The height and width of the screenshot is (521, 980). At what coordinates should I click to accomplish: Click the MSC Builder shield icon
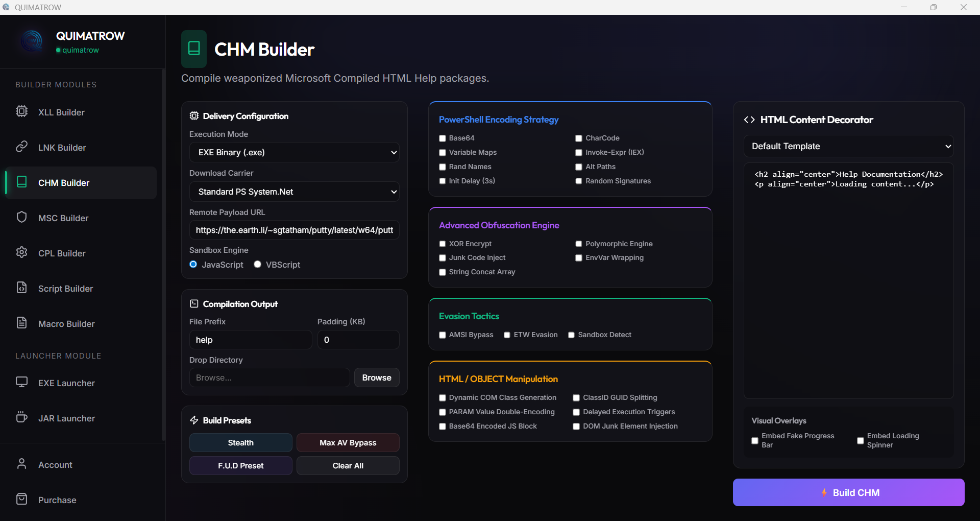[21, 217]
